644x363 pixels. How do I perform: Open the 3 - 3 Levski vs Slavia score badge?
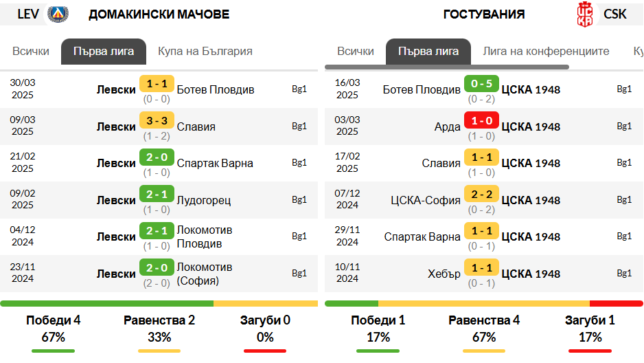[157, 120]
